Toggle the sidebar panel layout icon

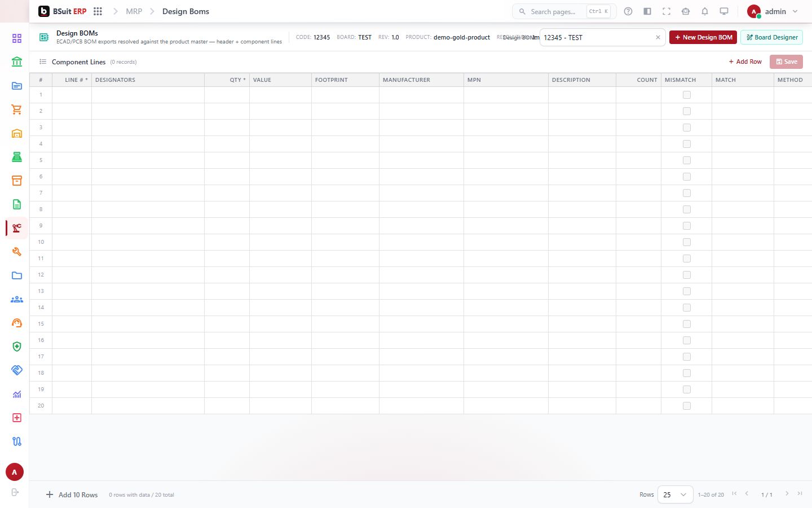(x=647, y=11)
